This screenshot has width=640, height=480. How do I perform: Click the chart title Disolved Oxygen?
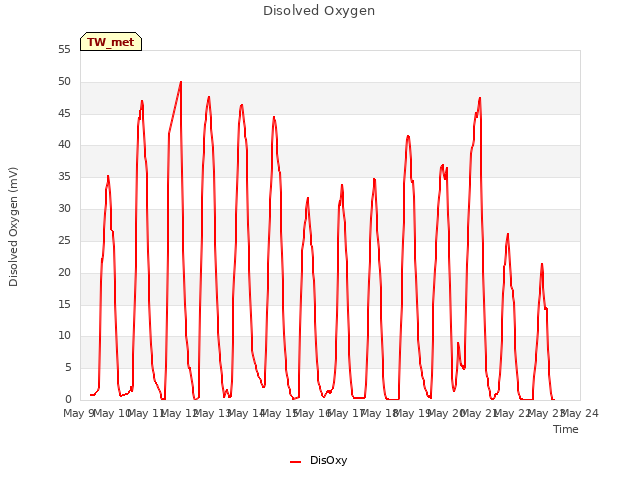pos(319,11)
